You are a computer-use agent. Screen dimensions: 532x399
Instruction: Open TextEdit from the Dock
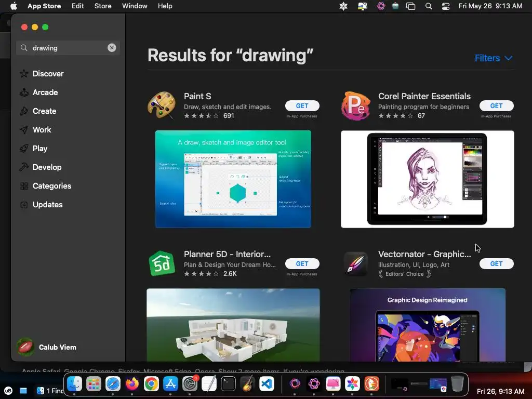click(209, 384)
